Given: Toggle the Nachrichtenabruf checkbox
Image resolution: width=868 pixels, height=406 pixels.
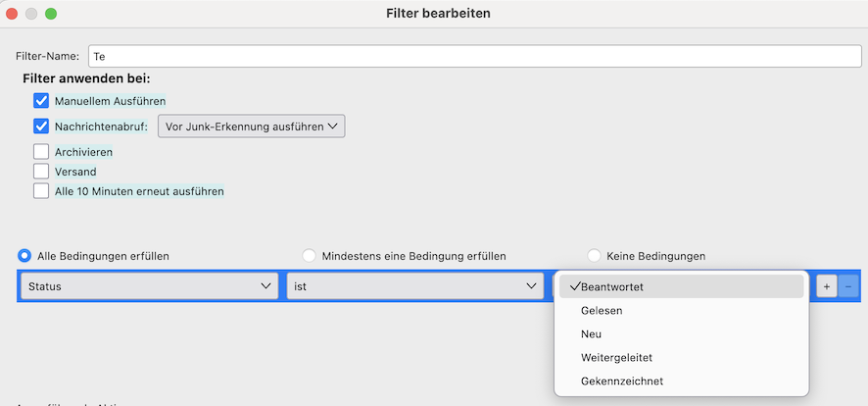Looking at the screenshot, I should pyautogui.click(x=41, y=127).
